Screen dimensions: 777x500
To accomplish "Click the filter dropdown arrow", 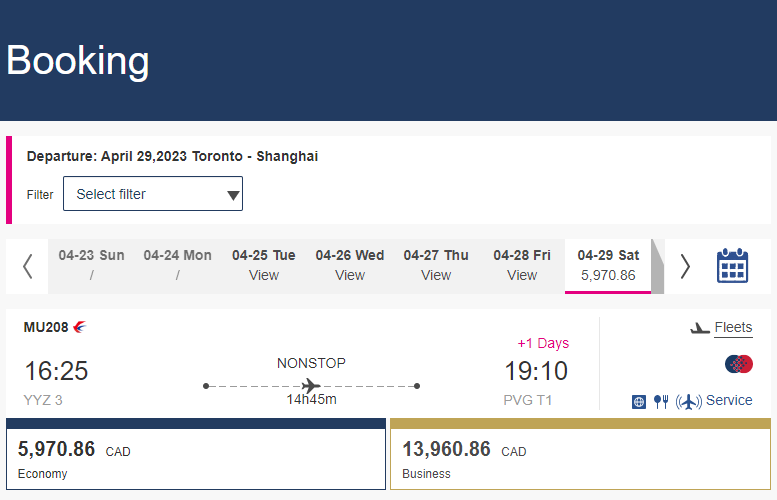I will pyautogui.click(x=233, y=195).
